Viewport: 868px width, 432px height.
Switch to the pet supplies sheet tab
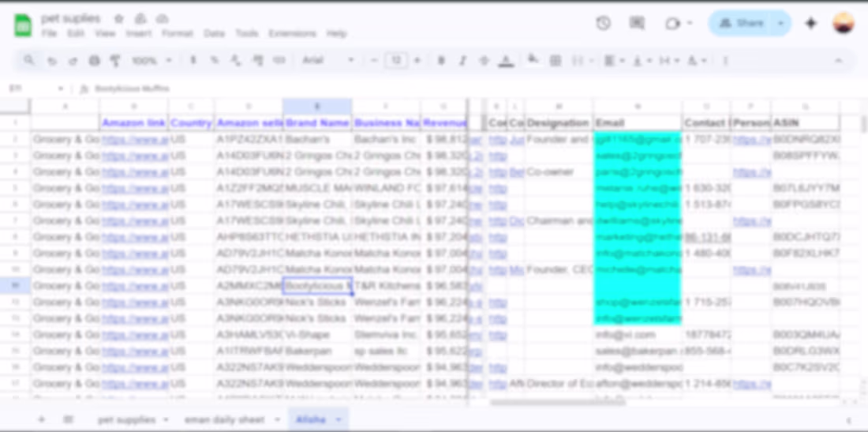pos(126,420)
